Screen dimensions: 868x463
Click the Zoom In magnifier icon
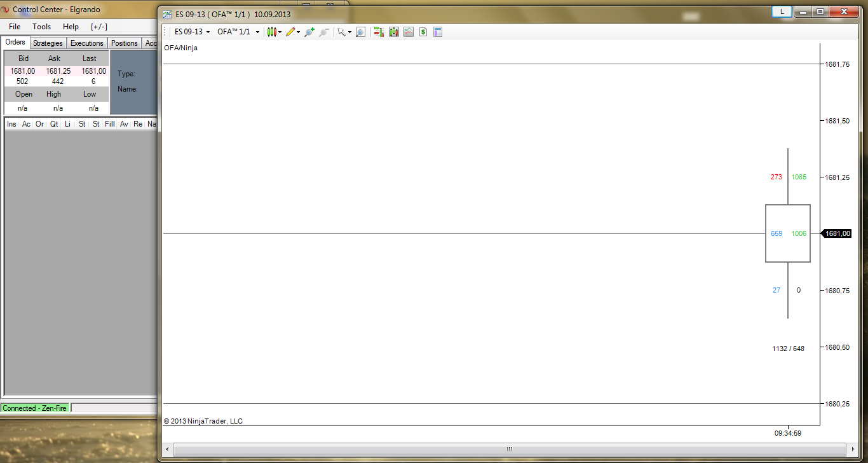309,32
